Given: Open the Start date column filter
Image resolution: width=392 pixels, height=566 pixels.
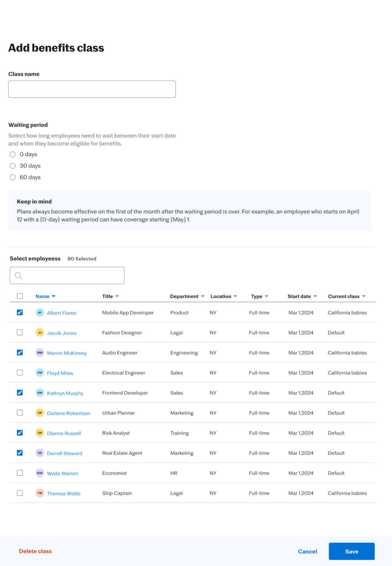Looking at the screenshot, I should click(315, 296).
